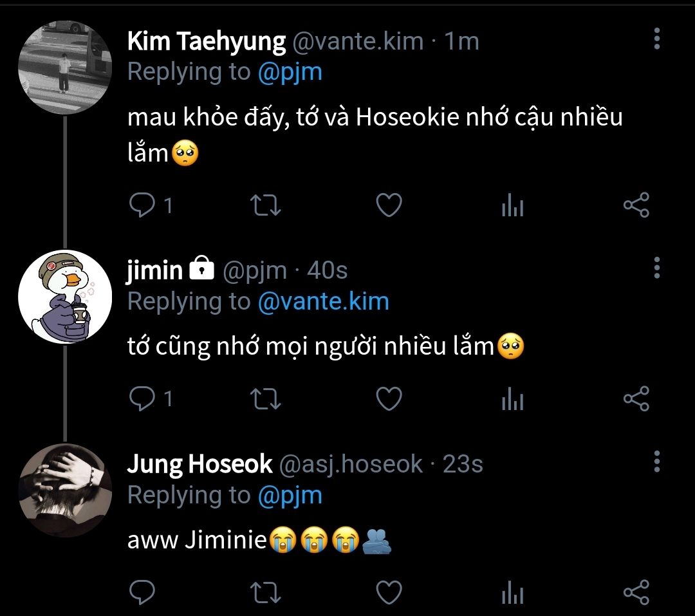
Task: Open more options for Jung Hoseok's tweet
Action: (656, 461)
